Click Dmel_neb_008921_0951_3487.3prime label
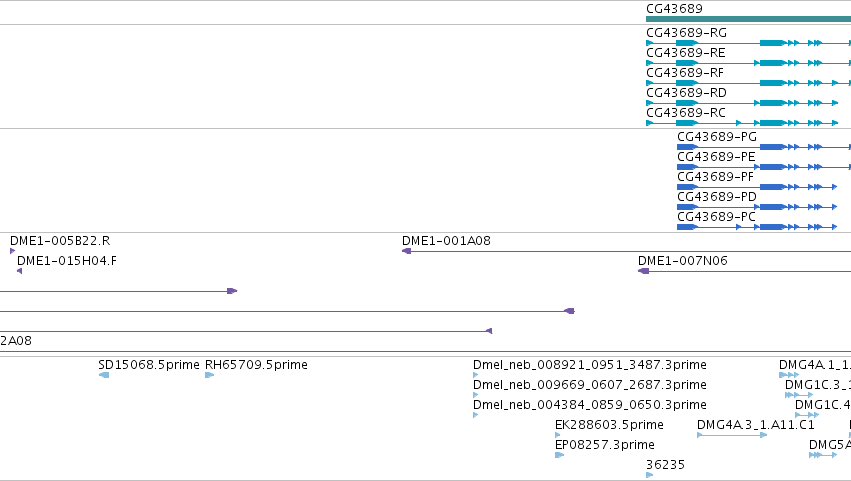The width and height of the screenshot is (851, 481). (590, 365)
